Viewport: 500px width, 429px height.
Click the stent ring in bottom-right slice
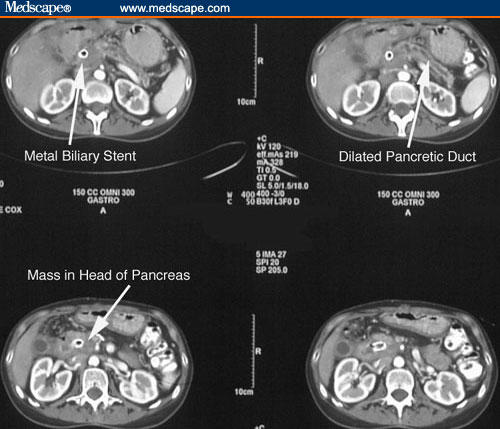(379, 347)
